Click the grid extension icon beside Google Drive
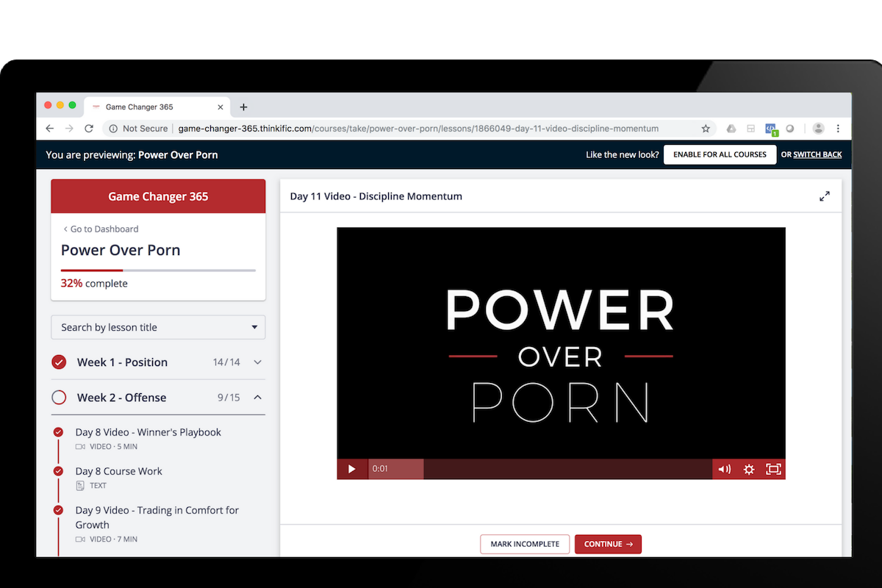 [750, 129]
